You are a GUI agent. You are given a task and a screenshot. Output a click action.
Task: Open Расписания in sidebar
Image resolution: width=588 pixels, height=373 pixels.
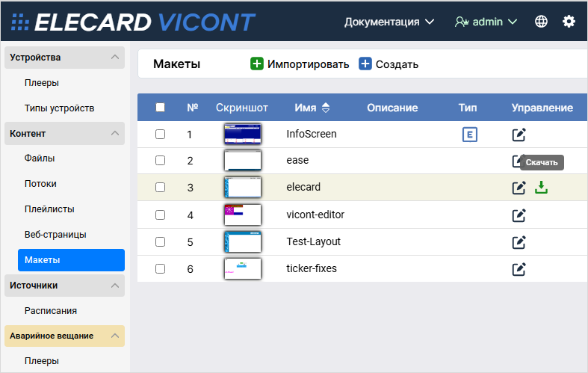point(51,311)
